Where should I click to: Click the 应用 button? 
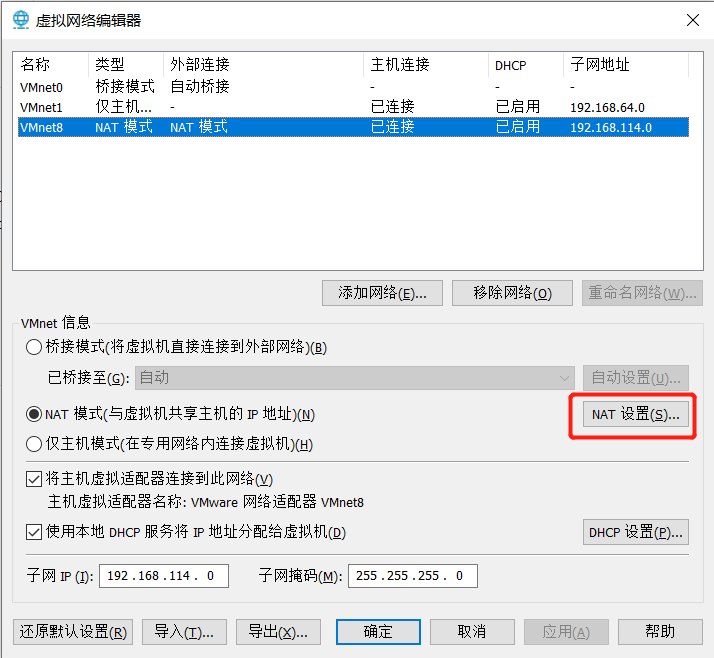point(566,632)
